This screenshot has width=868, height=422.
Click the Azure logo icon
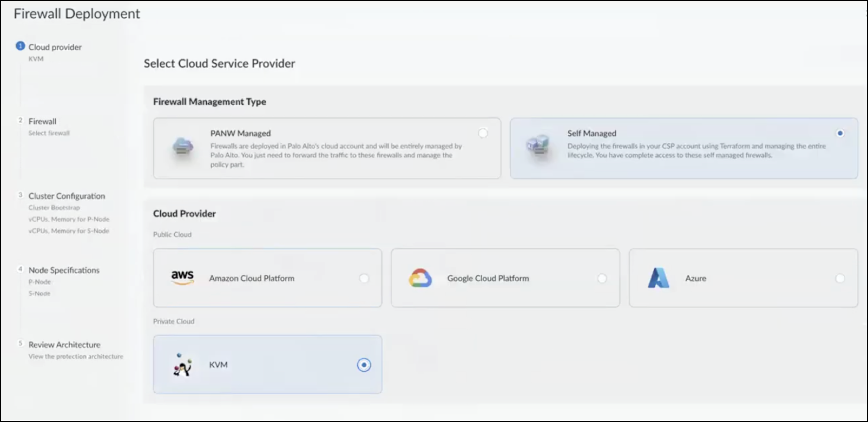tap(658, 278)
